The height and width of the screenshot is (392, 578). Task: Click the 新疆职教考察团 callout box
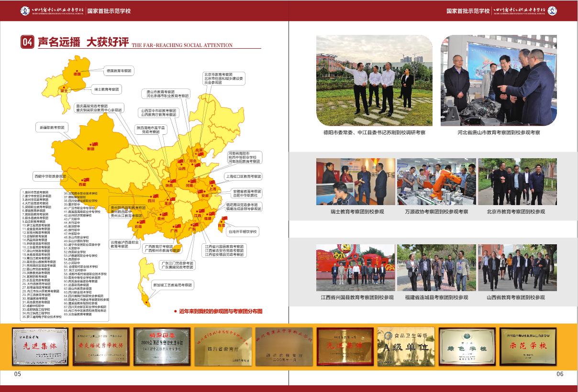(52, 128)
